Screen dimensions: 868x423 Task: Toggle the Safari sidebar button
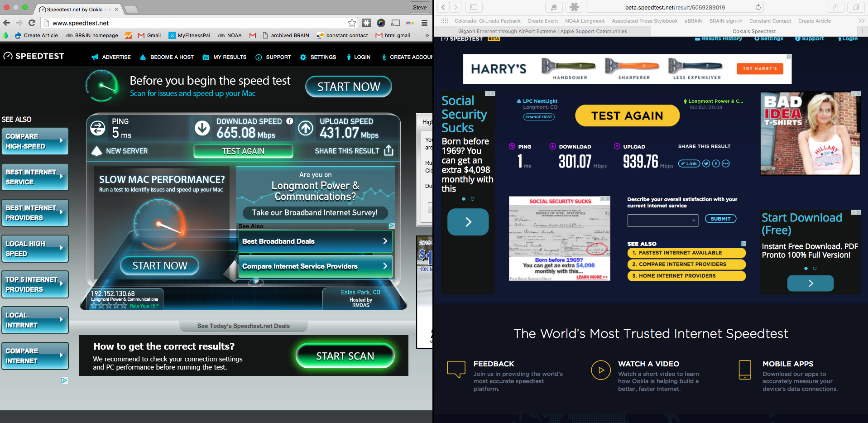point(474,7)
